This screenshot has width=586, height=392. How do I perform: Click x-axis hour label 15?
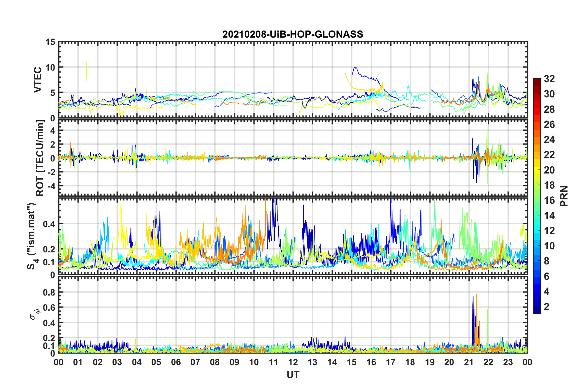coord(352,362)
